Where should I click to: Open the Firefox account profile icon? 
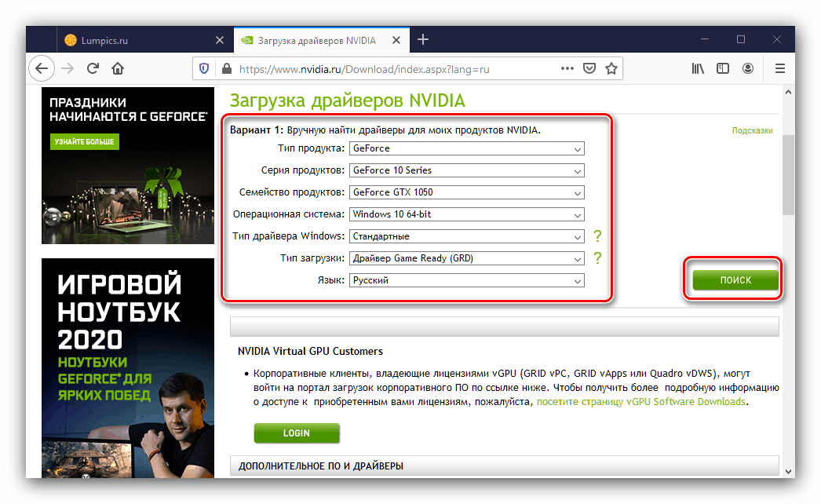[749, 68]
